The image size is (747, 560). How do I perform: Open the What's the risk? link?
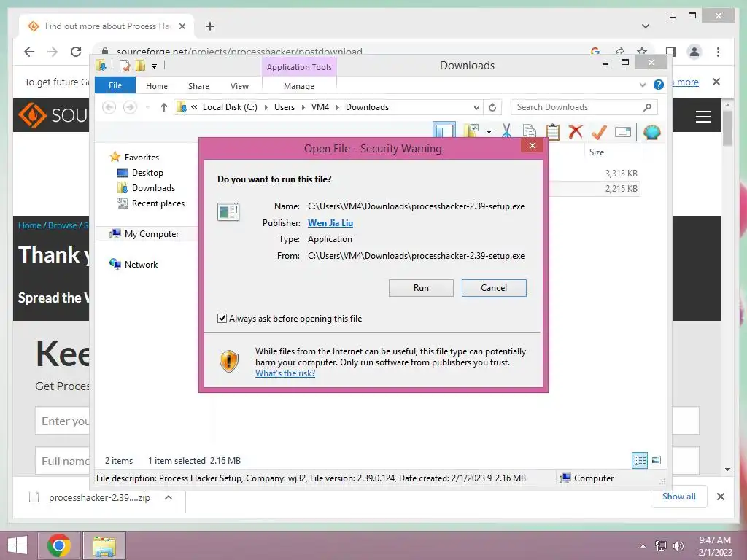tap(285, 373)
